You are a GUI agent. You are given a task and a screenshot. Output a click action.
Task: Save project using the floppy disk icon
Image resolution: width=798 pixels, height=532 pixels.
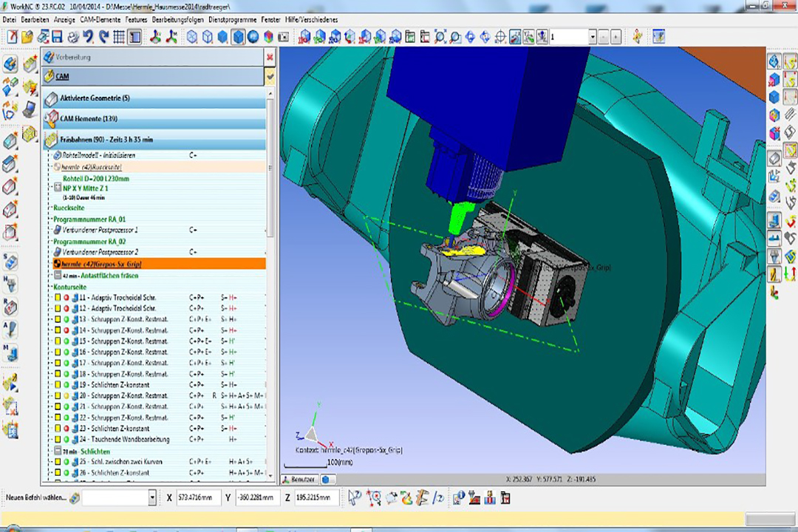point(57,37)
